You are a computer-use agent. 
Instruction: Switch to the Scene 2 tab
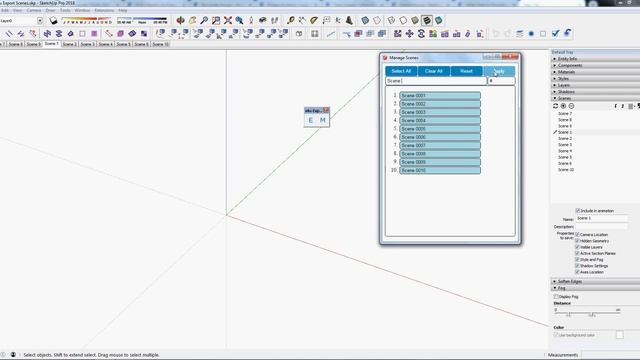[70, 44]
